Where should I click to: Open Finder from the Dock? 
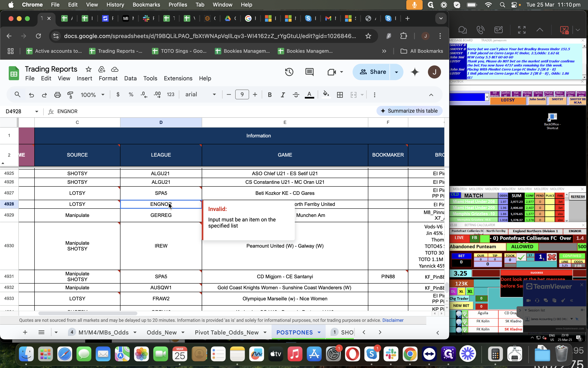[x=26, y=354]
